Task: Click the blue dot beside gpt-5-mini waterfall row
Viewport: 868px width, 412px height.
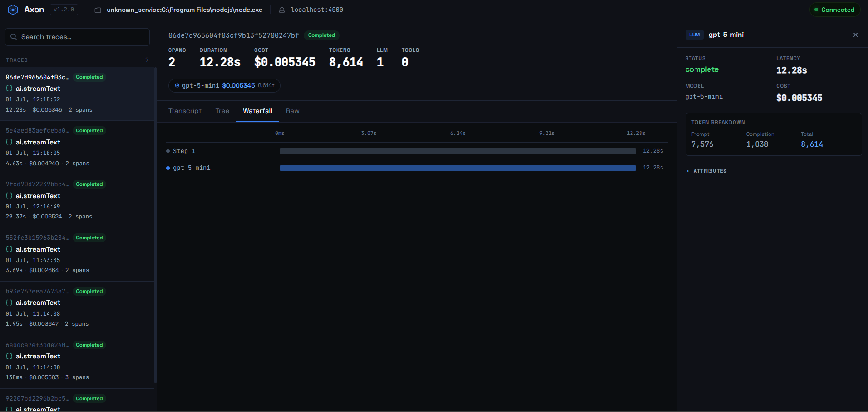Action: pyautogui.click(x=168, y=168)
